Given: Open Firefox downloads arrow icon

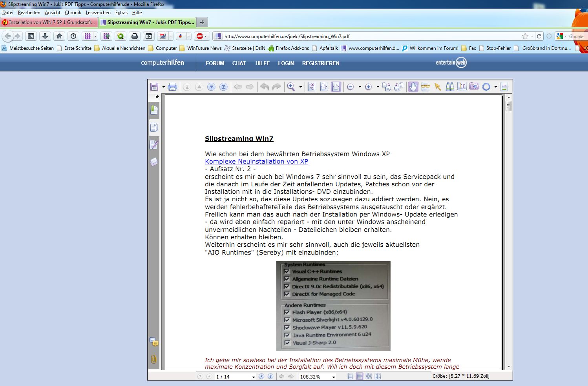Looking at the screenshot, I should click(45, 36).
